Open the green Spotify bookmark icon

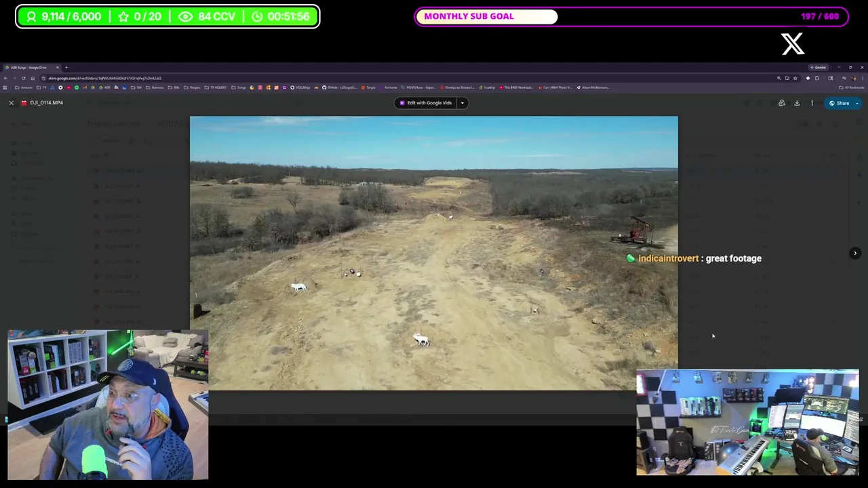[77, 87]
